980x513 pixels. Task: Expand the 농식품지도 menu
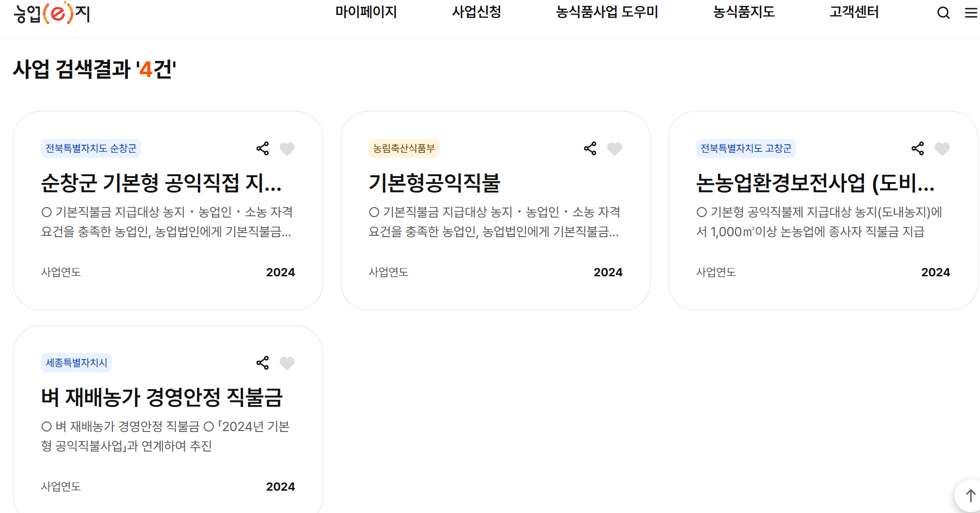coord(744,12)
